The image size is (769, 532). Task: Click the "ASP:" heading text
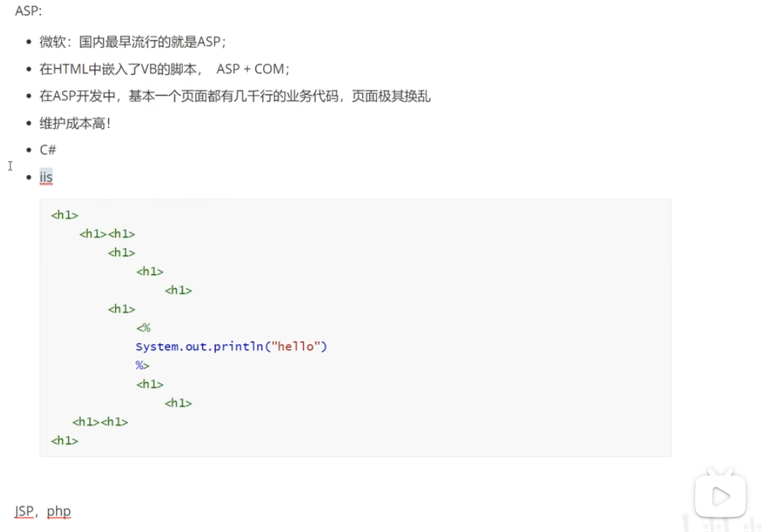(29, 11)
